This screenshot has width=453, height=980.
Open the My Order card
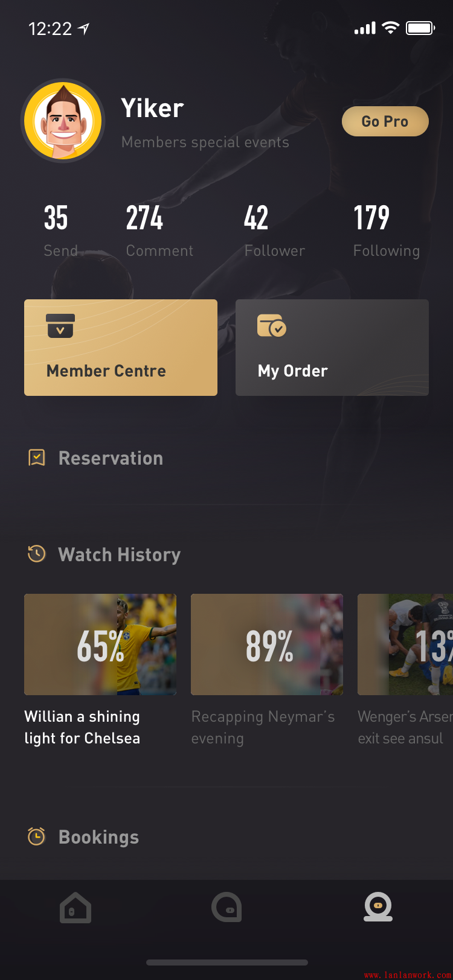click(x=332, y=348)
